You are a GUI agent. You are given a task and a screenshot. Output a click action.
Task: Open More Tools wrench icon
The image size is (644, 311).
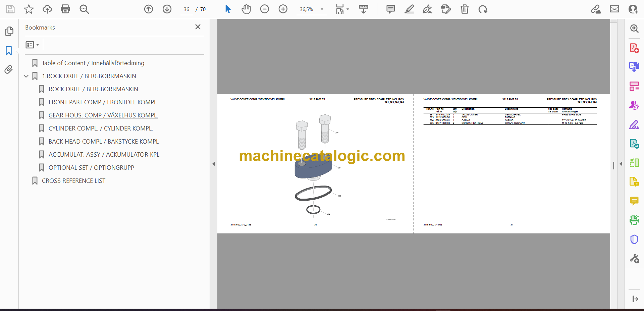[x=634, y=259]
